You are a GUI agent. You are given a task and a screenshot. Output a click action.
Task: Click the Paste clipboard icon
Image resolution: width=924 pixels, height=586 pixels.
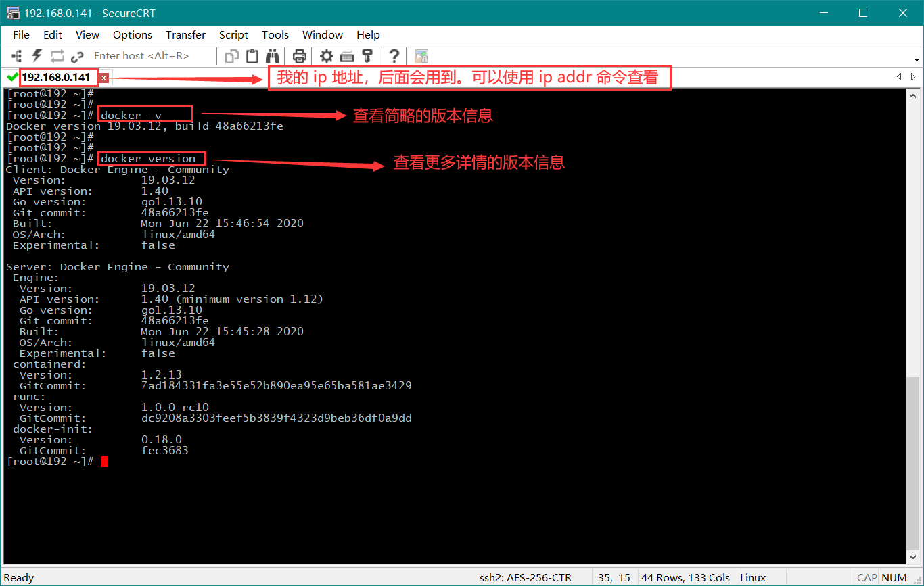252,56
